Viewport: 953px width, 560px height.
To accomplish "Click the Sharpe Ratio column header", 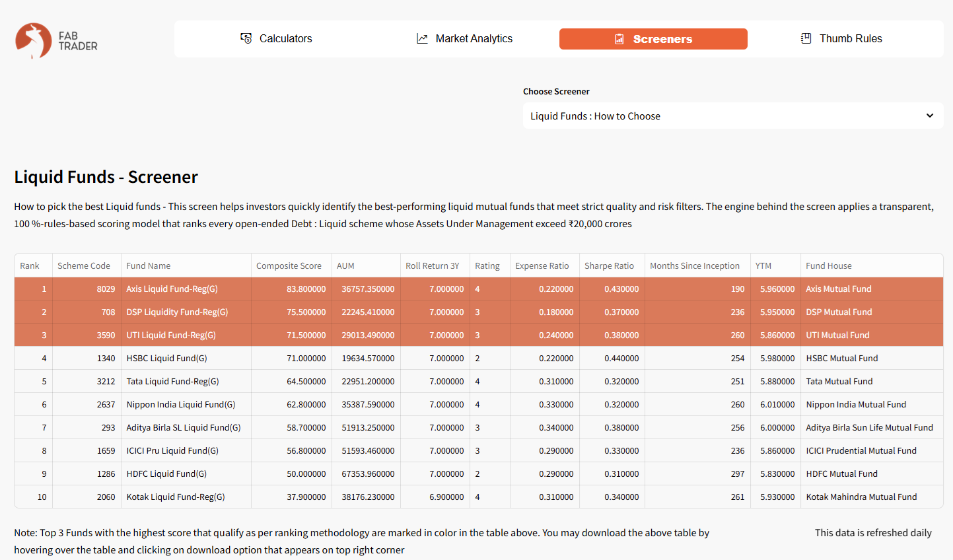I will click(x=612, y=265).
